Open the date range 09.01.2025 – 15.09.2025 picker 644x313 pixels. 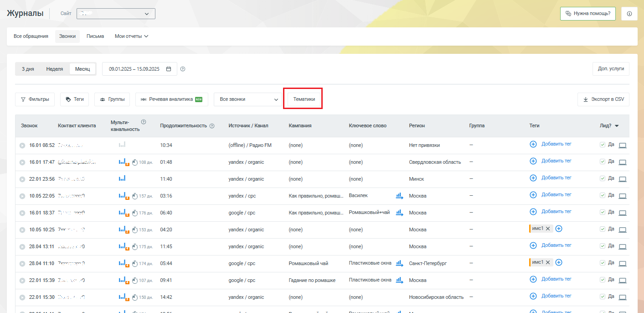(x=139, y=69)
